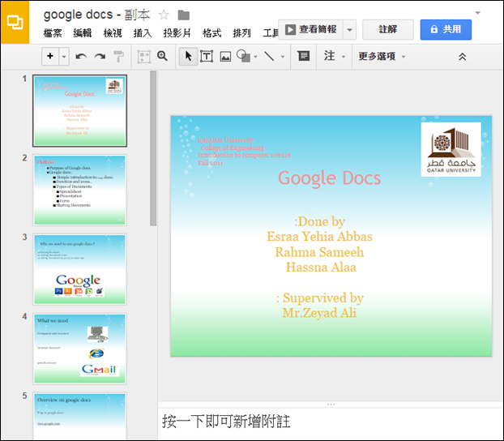Screen dimensions: 504x441
Task: Open the 檔案 menu
Action: (53, 32)
